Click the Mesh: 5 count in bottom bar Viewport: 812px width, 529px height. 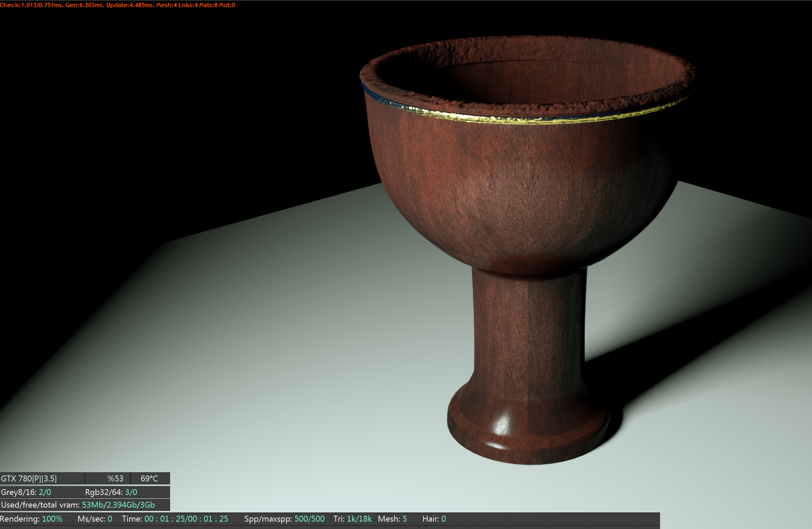(393, 519)
